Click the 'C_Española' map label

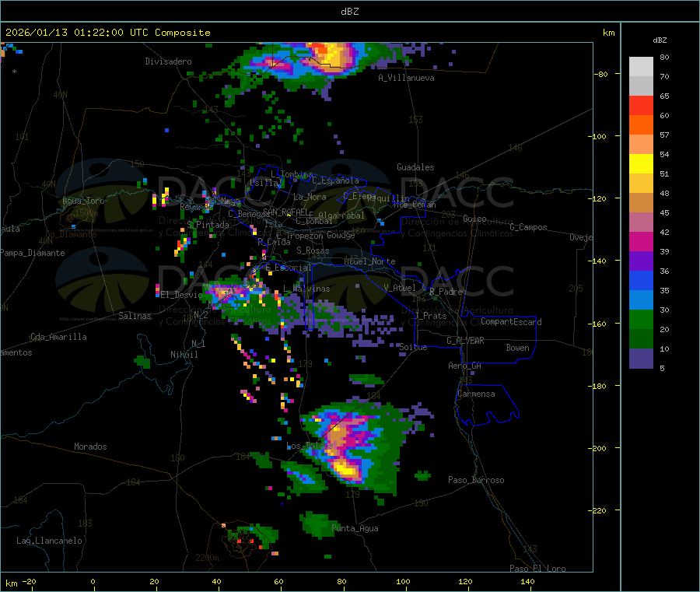tap(336, 180)
